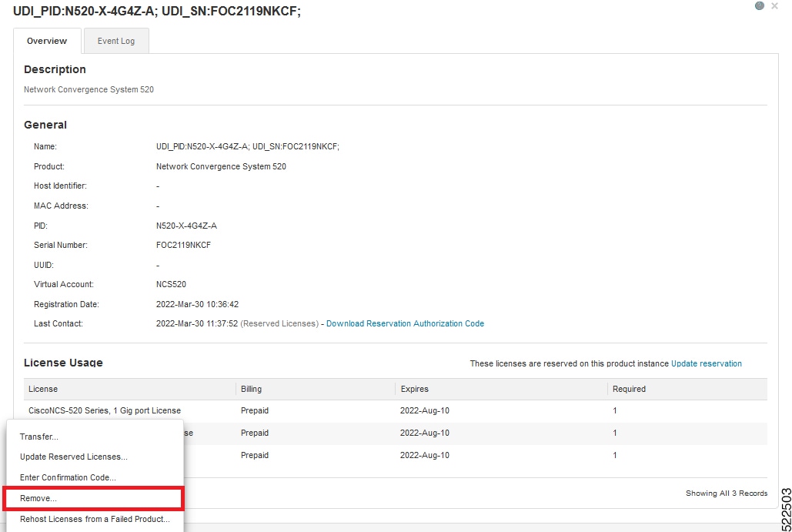
Task: Click the dialog title UDI_PID heading
Action: click(156, 11)
